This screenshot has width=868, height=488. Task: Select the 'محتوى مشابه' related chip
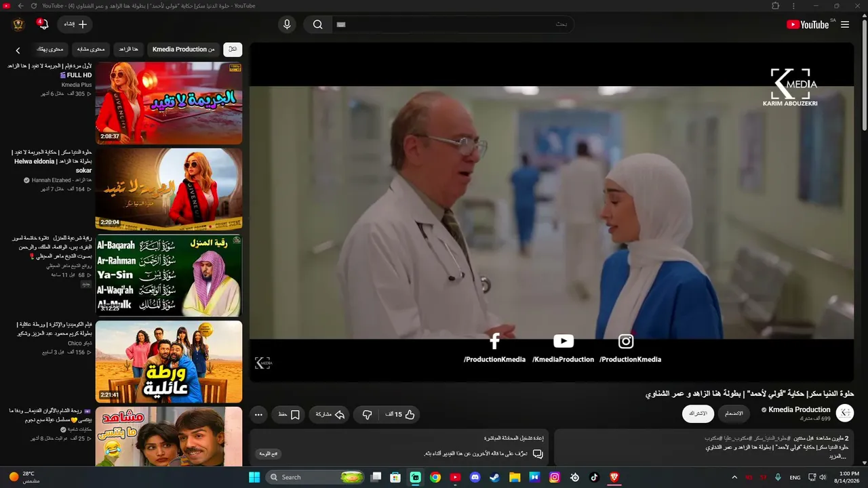91,49
